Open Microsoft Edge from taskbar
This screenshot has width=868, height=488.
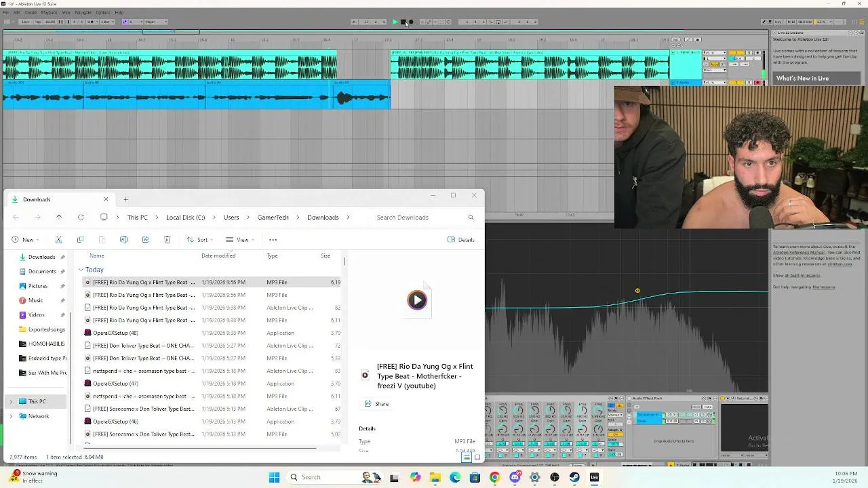[x=455, y=477]
